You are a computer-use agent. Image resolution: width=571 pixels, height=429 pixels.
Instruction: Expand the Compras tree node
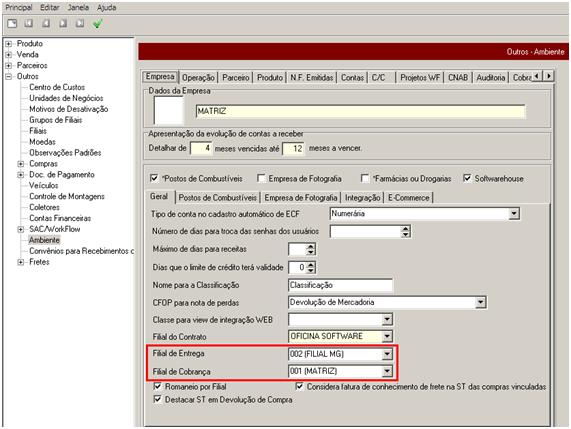[x=21, y=164]
